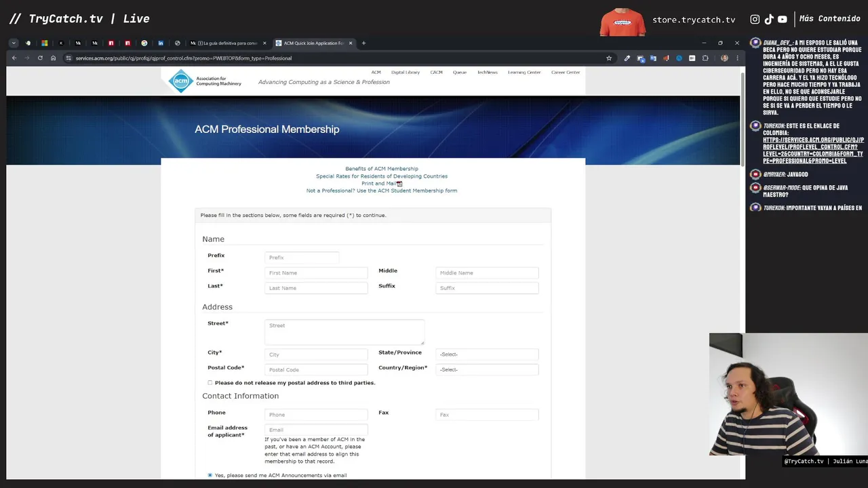This screenshot has width=868, height=488.
Task: Focus the First Name field
Action: pyautogui.click(x=316, y=273)
